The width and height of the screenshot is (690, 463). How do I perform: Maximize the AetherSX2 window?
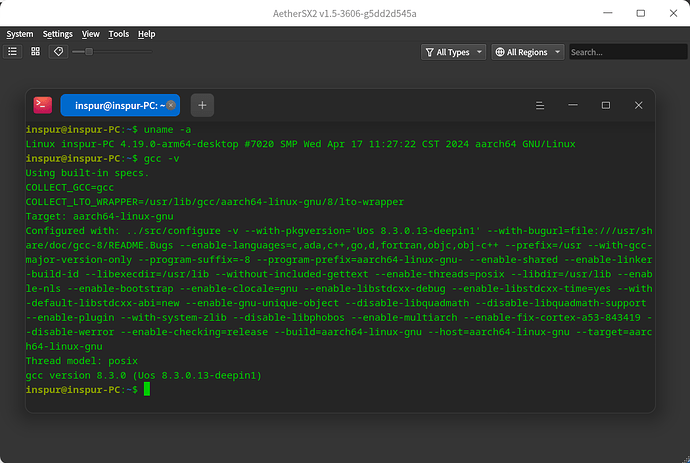point(641,13)
